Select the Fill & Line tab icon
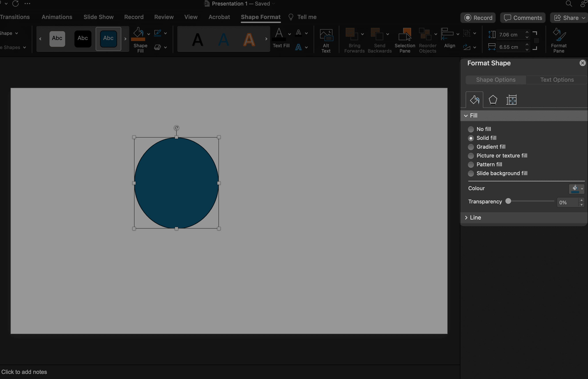The width and height of the screenshot is (588, 379). [x=474, y=100]
